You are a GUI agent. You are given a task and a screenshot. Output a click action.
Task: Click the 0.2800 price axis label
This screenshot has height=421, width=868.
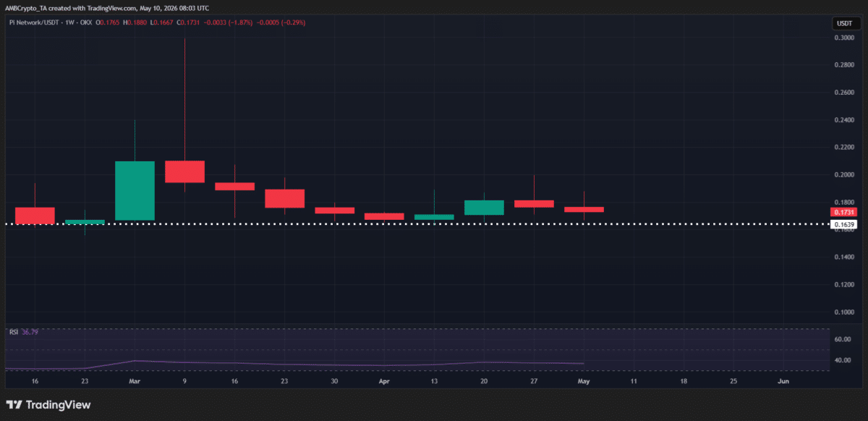click(x=844, y=65)
